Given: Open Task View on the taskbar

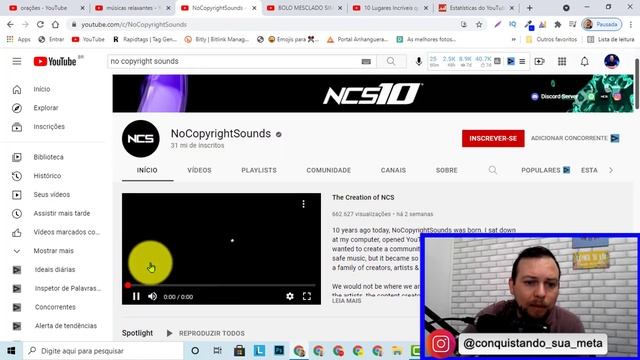Looking at the screenshot, I should (x=218, y=351).
